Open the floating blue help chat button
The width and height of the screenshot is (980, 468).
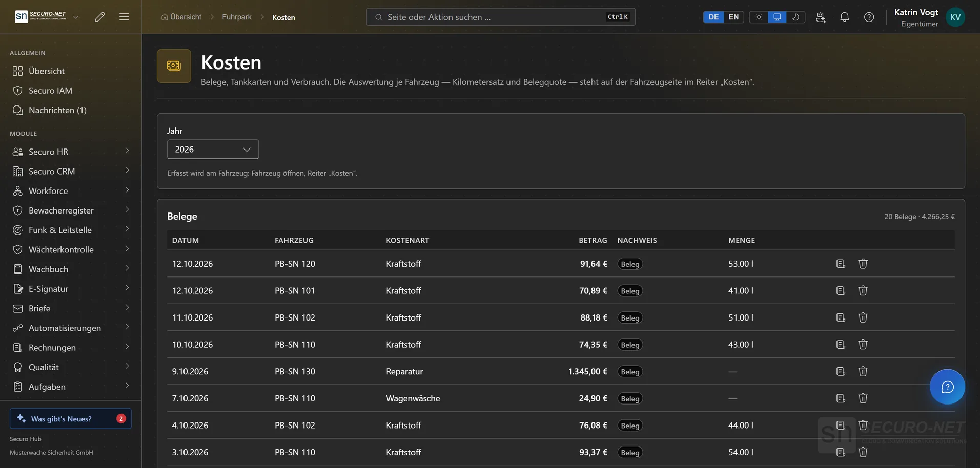947,387
